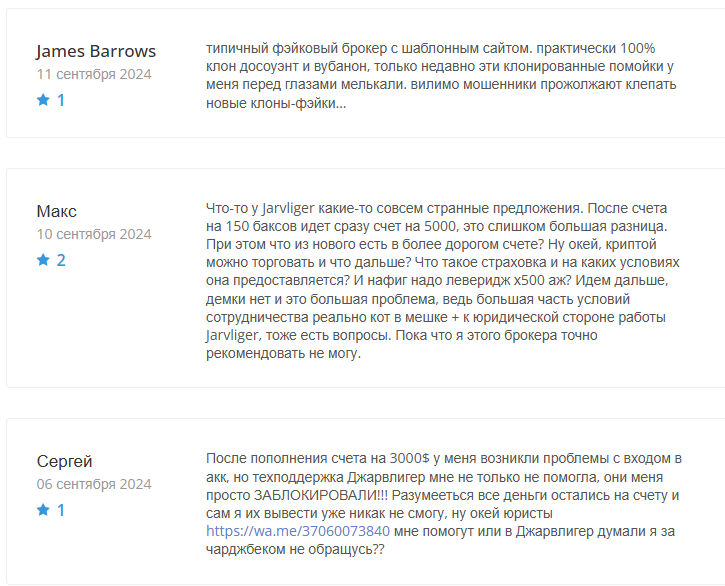Image resolution: width=725 pixels, height=586 pixels.
Task: Click rating number 1 for Сергей
Action: click(x=61, y=510)
